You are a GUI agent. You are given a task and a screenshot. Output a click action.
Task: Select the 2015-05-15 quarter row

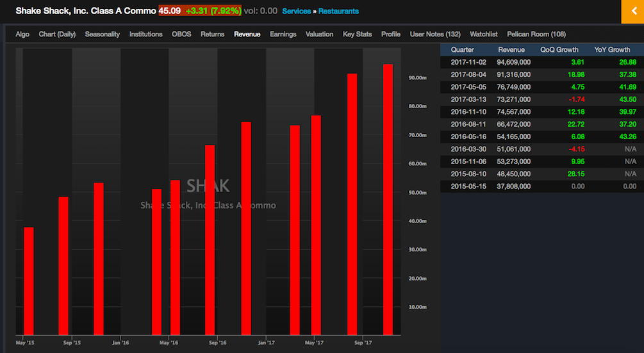click(542, 186)
